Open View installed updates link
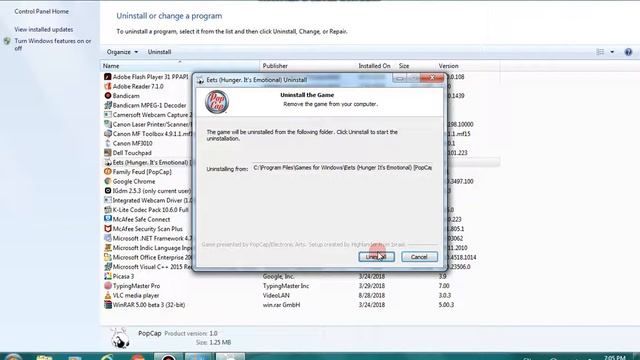 [x=44, y=29]
